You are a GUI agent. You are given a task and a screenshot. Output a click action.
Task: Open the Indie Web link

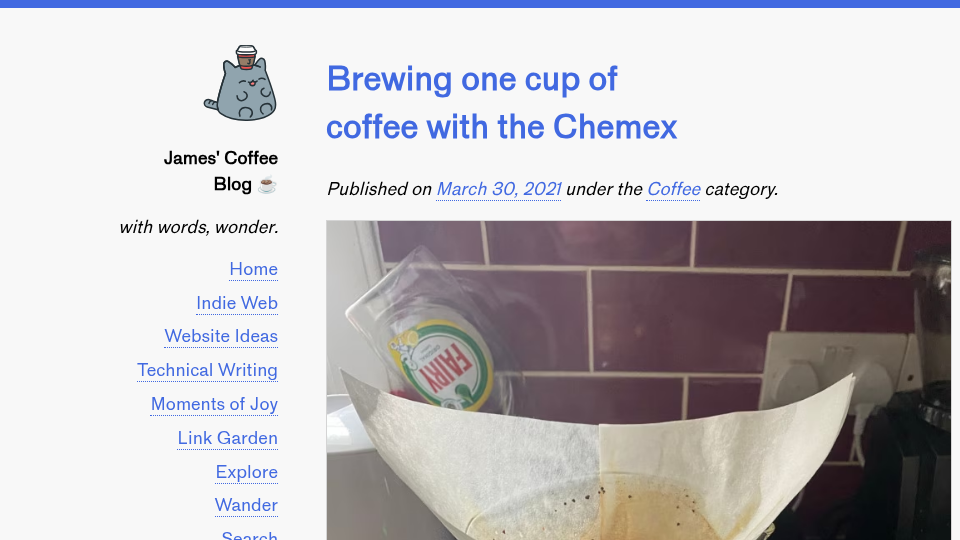(237, 303)
